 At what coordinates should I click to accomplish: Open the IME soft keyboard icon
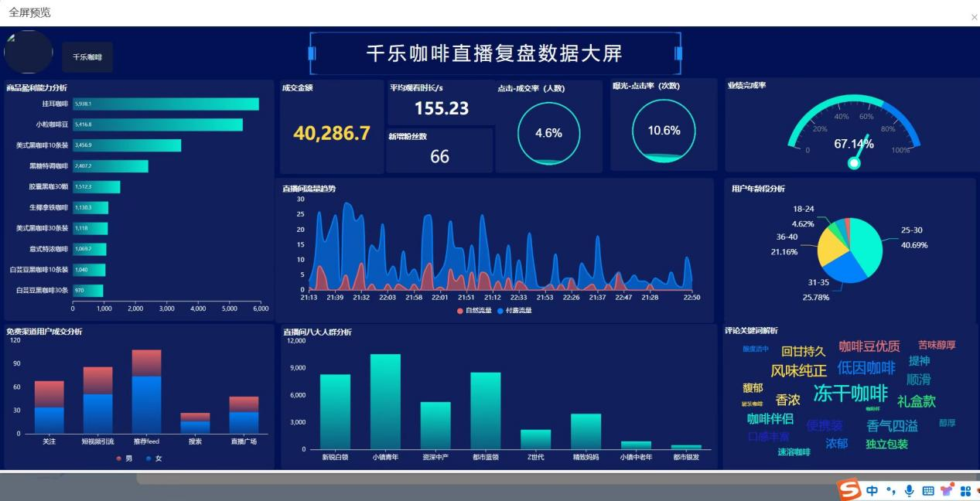pyautogui.click(x=928, y=490)
